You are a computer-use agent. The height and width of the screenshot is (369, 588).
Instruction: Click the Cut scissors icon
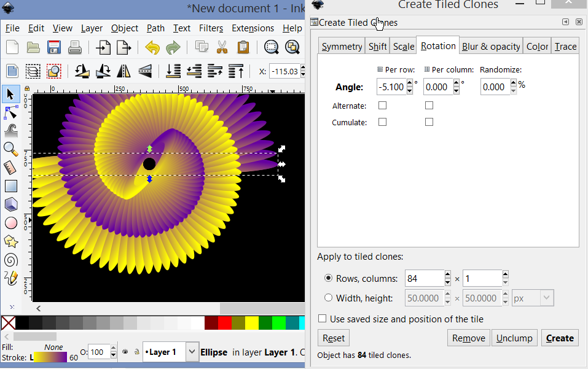pos(222,48)
